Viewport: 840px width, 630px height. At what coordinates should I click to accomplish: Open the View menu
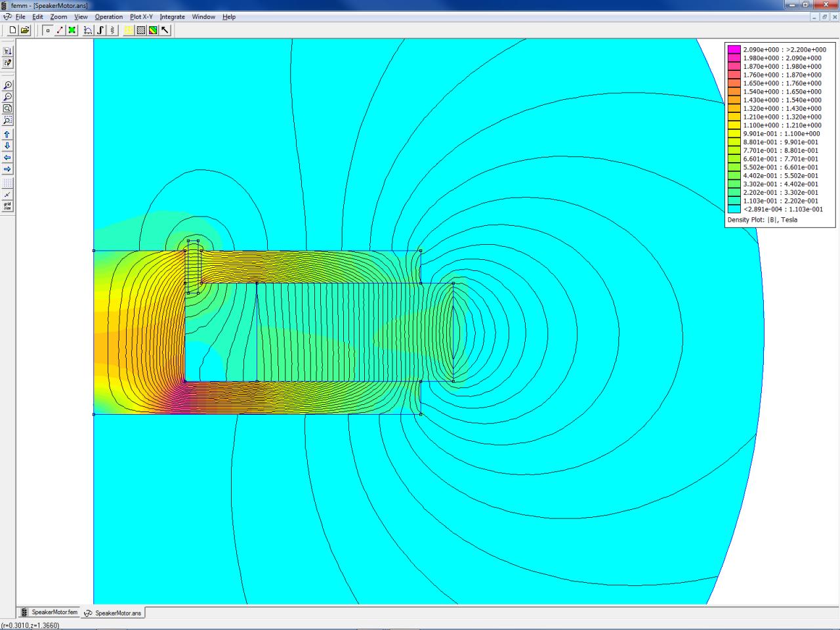pos(81,17)
